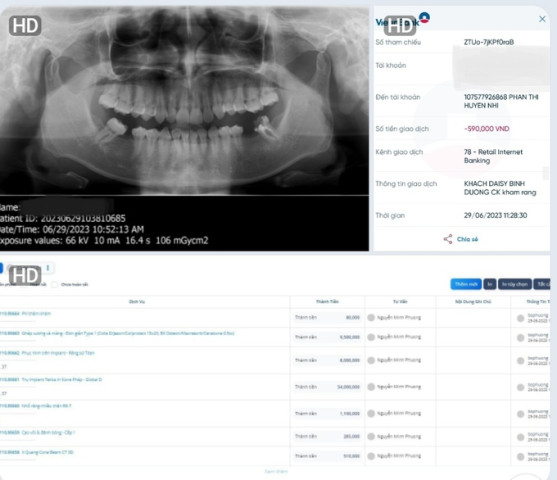Open the Phí thăm khám service link
The height and width of the screenshot is (480, 557).
pyautogui.click(x=36, y=314)
